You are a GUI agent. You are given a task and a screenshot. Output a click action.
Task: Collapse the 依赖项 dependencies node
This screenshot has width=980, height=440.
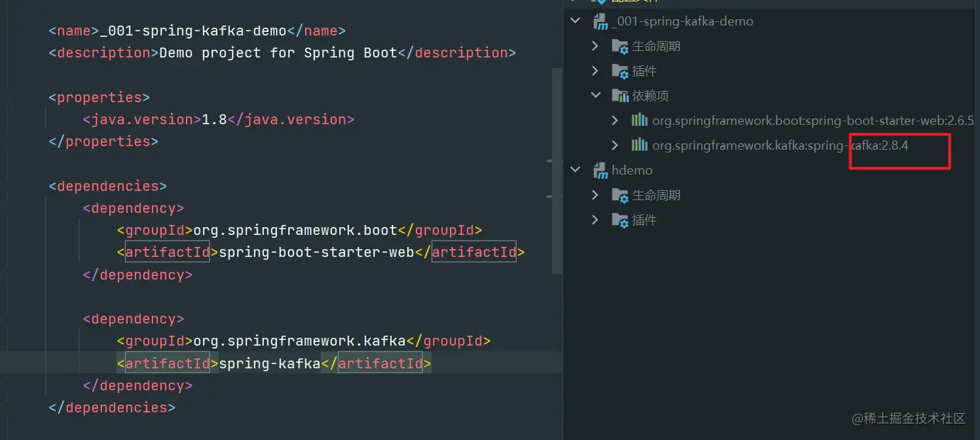click(x=595, y=96)
